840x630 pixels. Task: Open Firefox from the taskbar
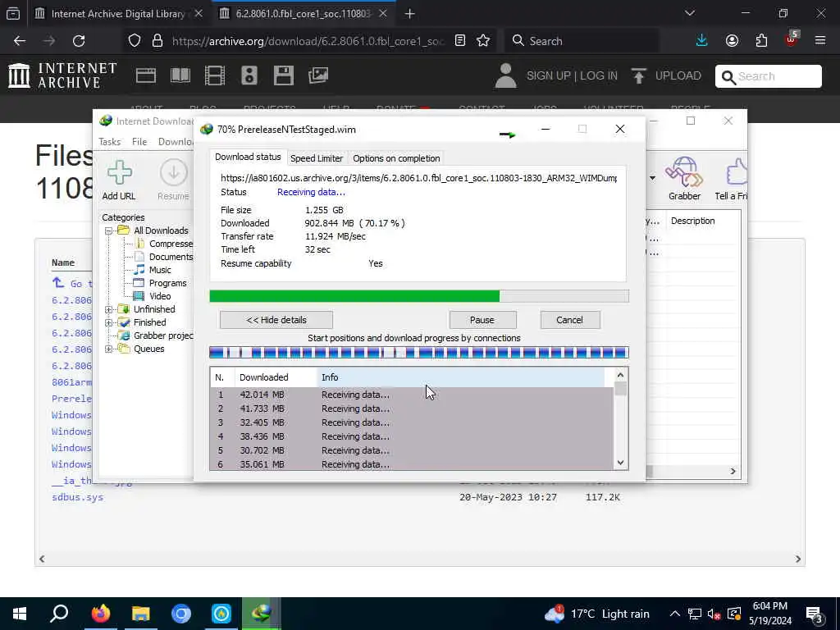pyautogui.click(x=100, y=613)
